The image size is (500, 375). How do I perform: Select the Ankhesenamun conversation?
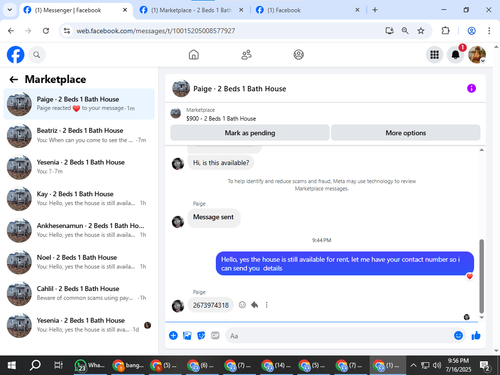tap(79, 230)
